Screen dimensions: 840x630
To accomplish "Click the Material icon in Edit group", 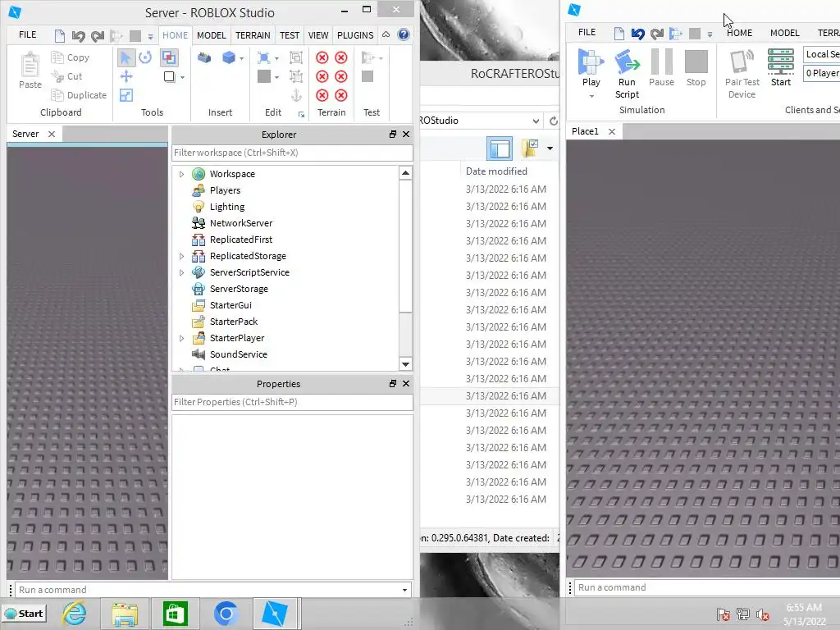I will 263,57.
